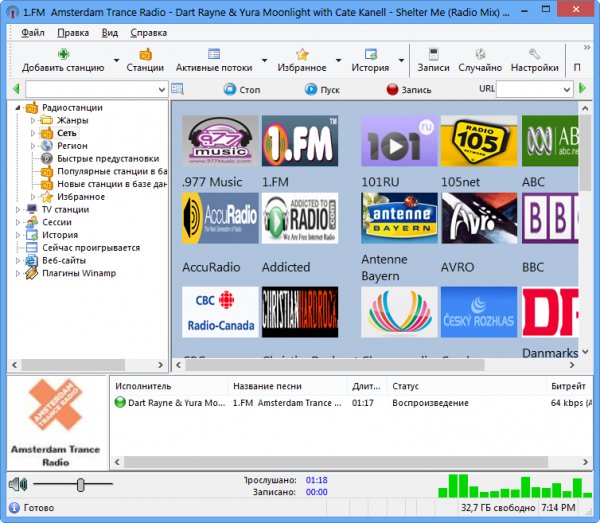The image size is (600, 523).
Task: Click the green forward arrow near URL
Action: [x=582, y=88]
